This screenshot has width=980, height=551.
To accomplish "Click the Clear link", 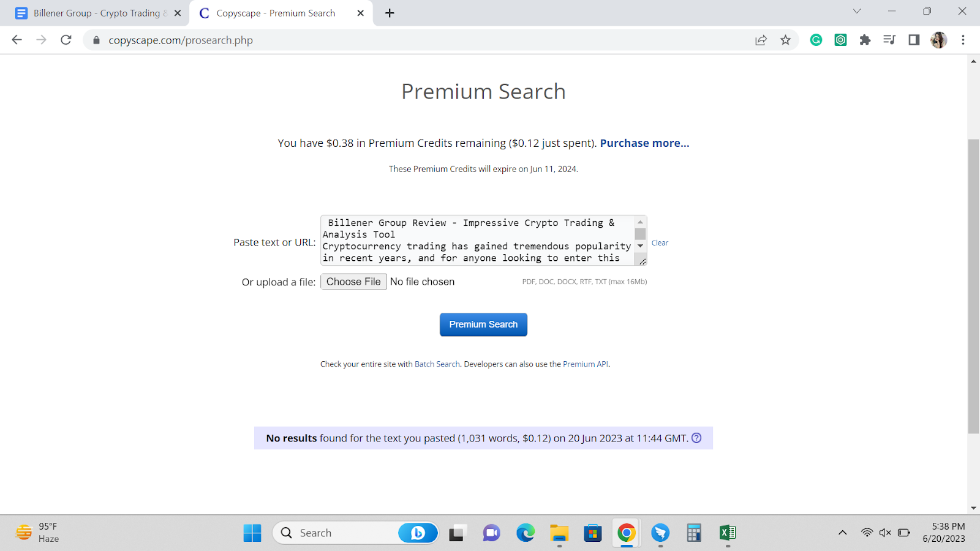I will click(660, 243).
